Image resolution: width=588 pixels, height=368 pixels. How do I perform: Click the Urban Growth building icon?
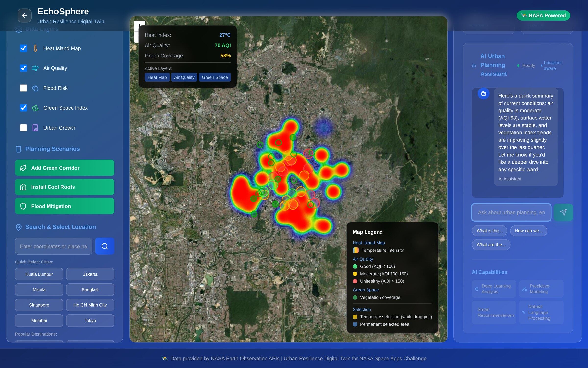[x=35, y=128]
